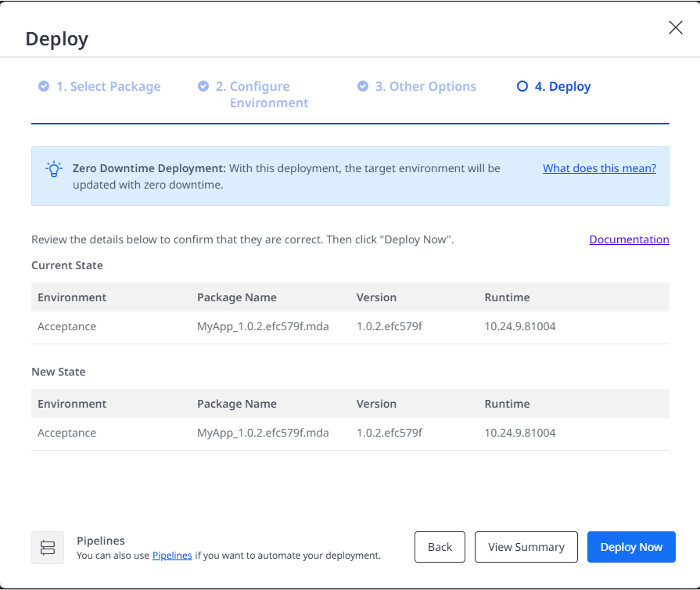Click the View Summary button
The image size is (700, 590).
click(526, 547)
